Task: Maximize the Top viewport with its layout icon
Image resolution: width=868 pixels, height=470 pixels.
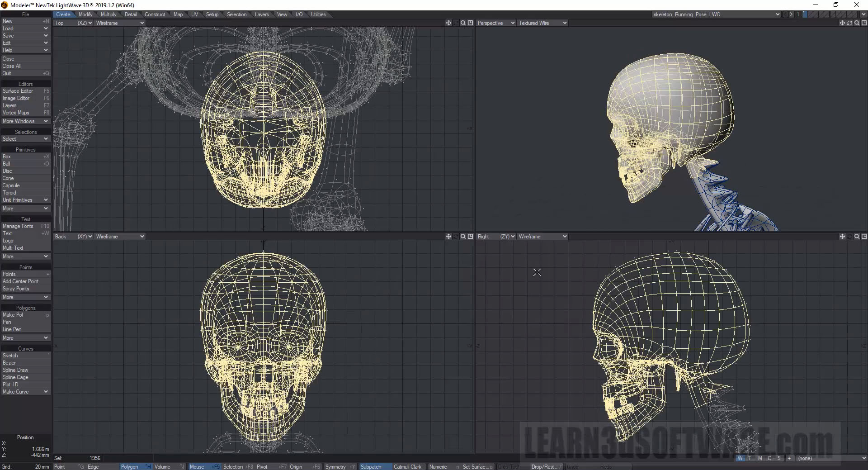Action: [x=470, y=23]
